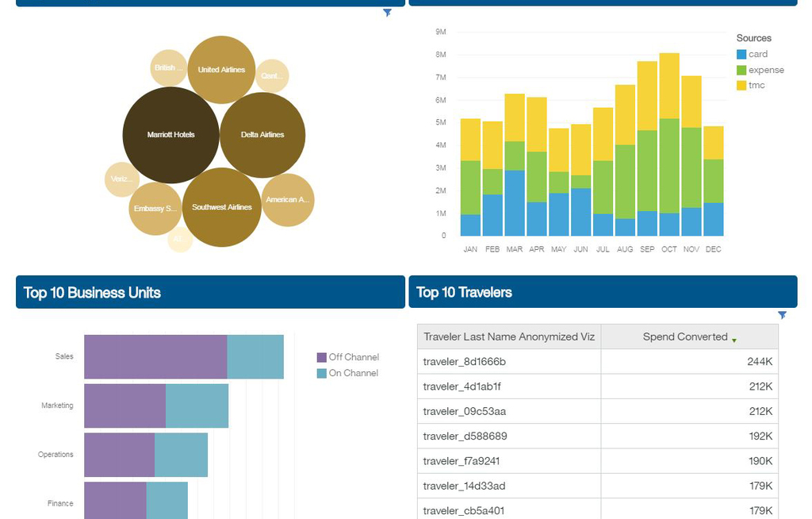Select the Marriott Hotels bubble
The image size is (812, 519).
tap(171, 135)
